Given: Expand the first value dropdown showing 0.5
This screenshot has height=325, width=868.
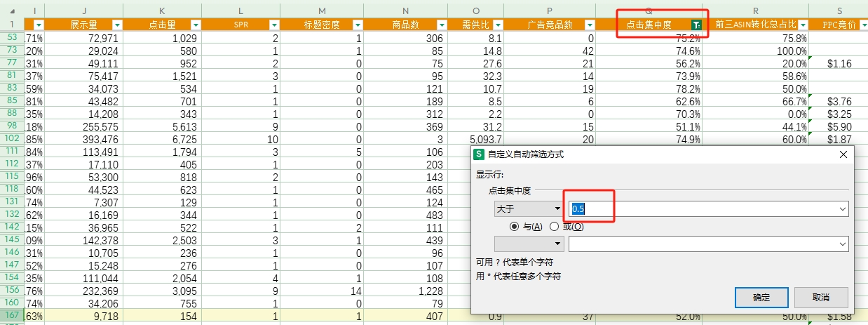Looking at the screenshot, I should pos(841,208).
